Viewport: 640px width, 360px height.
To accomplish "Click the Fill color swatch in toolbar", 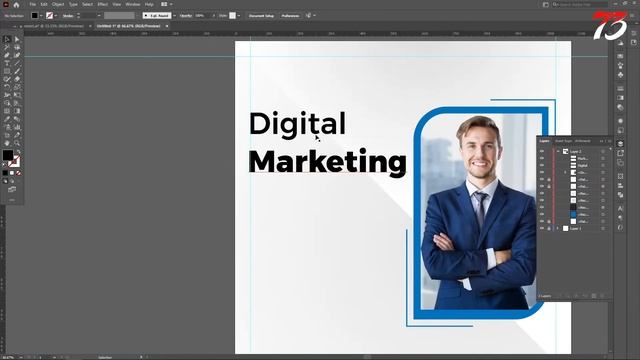I will (x=8, y=155).
